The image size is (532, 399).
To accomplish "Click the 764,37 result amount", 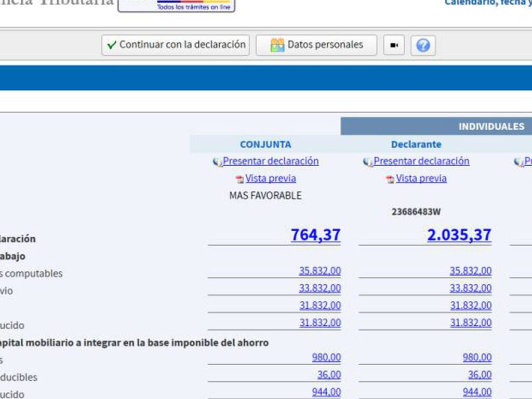I will [315, 235].
